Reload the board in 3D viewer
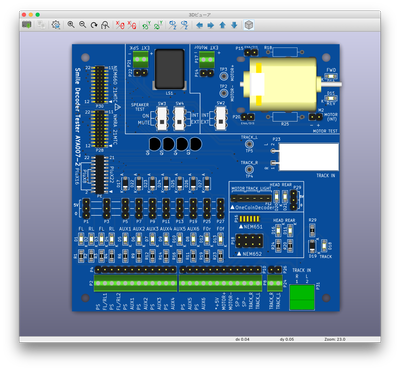400x370 pixels. click(x=27, y=25)
